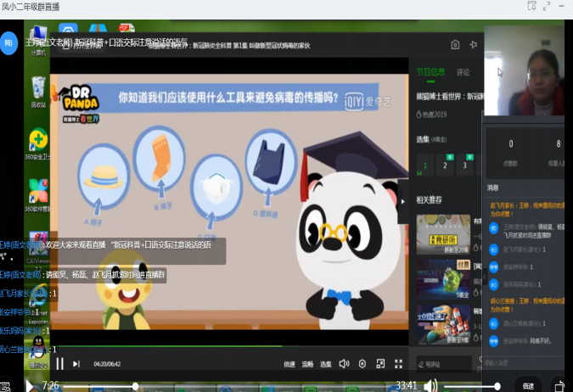The width and height of the screenshot is (573, 392).
Task: Collapse iQiyi side panel with arrow handle
Action: [402, 201]
